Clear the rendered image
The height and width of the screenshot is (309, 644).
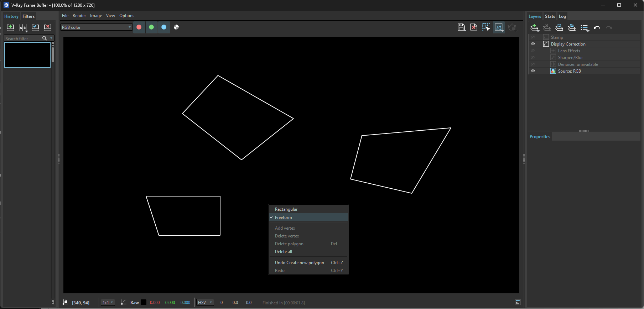pos(474,27)
